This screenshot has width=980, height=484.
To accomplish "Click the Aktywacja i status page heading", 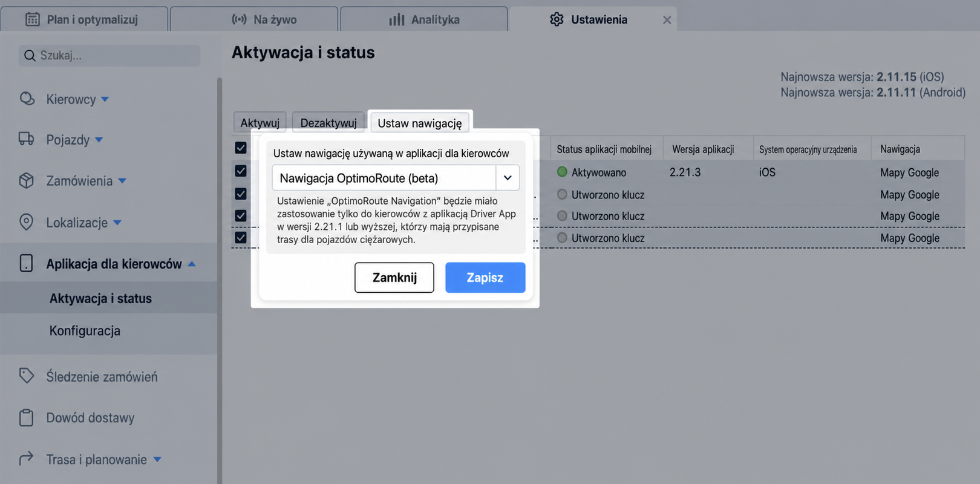I will 303,53.
